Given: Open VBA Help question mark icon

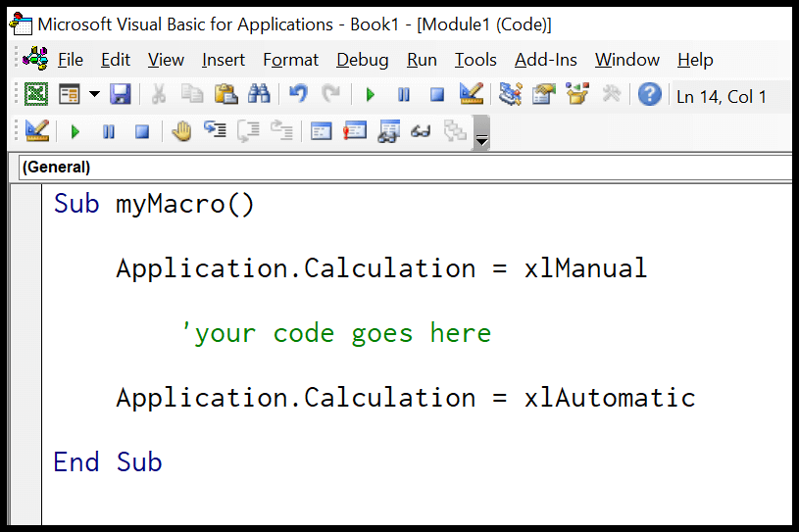Looking at the screenshot, I should [649, 95].
